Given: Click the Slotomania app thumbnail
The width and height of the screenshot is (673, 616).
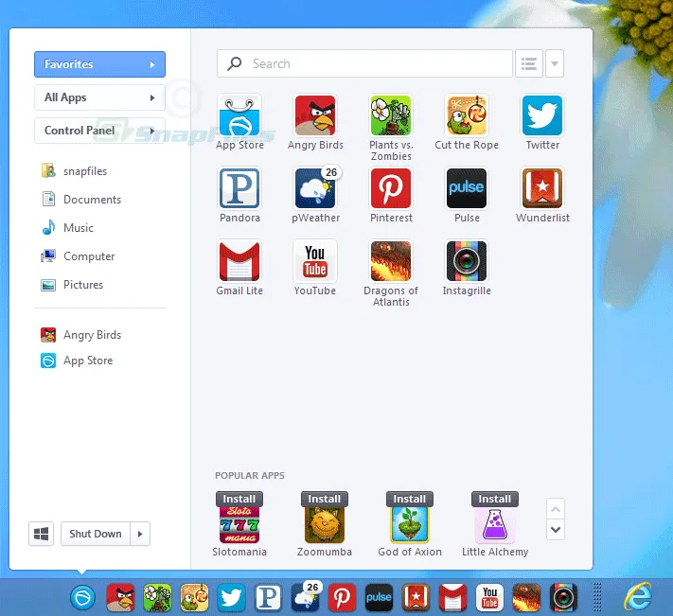Looking at the screenshot, I should tap(239, 524).
